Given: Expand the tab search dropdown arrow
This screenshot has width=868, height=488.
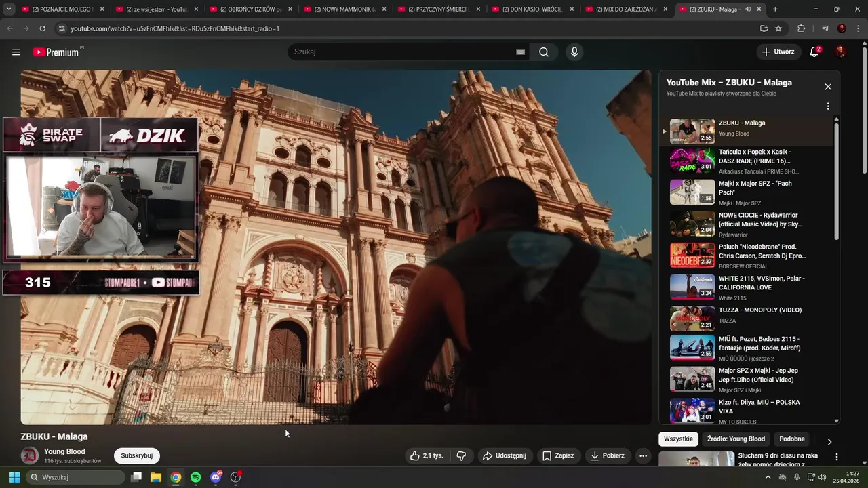Looking at the screenshot, I should pyautogui.click(x=9, y=9).
